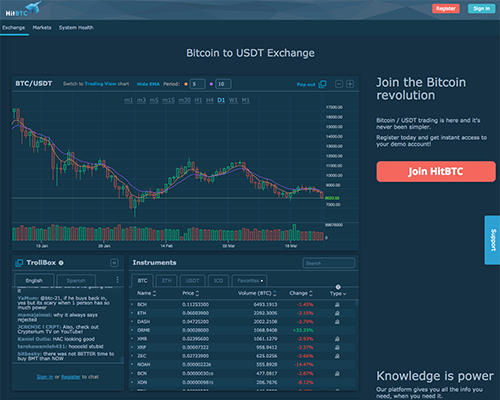Zoom in the chart with plus icon

tap(350, 84)
